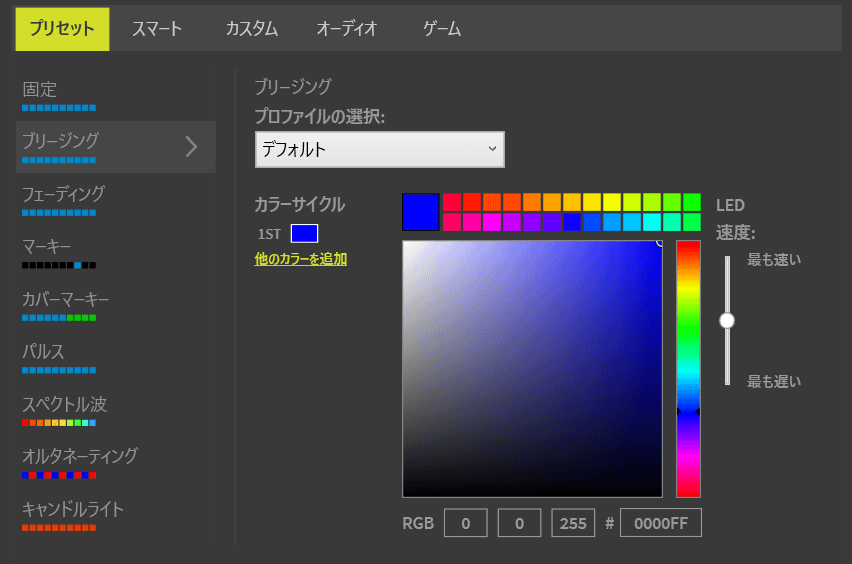Open the プリセット tab
The height and width of the screenshot is (564, 852).
point(62,29)
